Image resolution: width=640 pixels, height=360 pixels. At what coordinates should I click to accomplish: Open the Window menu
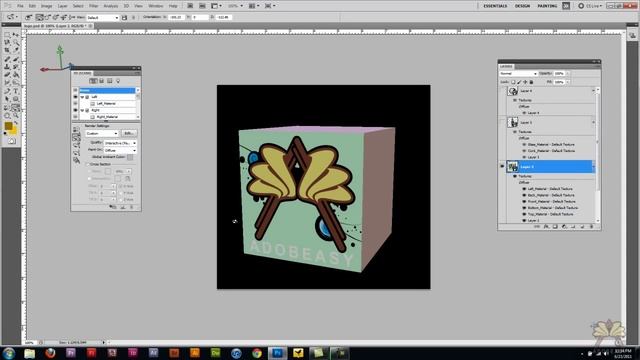pos(156,6)
